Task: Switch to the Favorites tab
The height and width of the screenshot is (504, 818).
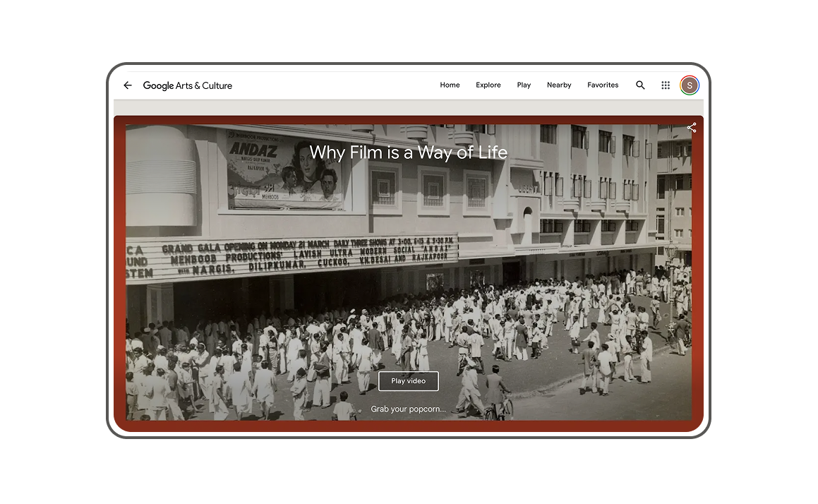Action: coord(602,85)
